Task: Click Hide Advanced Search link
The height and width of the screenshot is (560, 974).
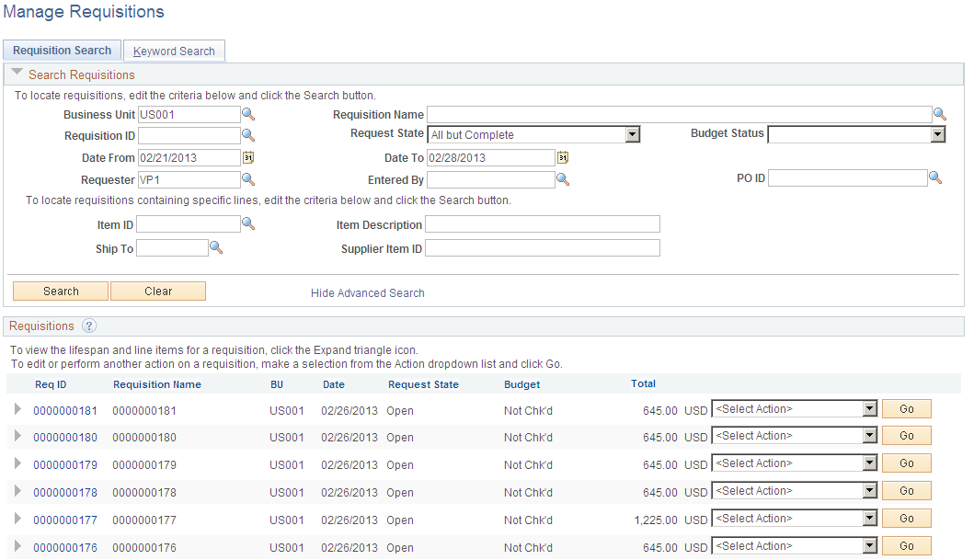Action: pyautogui.click(x=367, y=292)
